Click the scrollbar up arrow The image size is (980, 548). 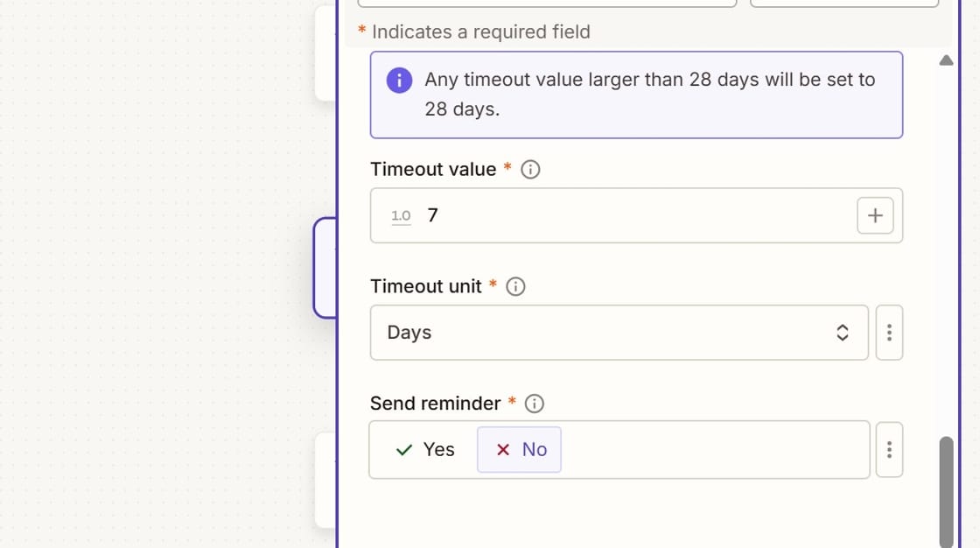click(946, 60)
